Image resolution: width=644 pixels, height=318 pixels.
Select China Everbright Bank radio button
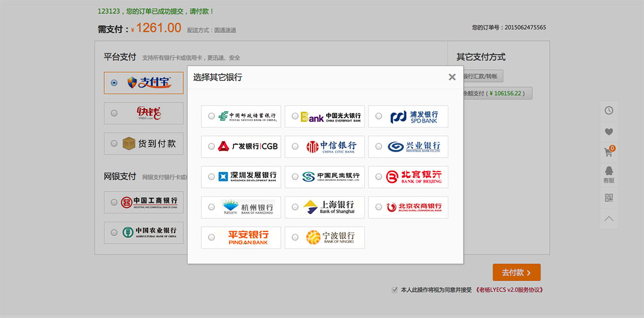point(295,117)
